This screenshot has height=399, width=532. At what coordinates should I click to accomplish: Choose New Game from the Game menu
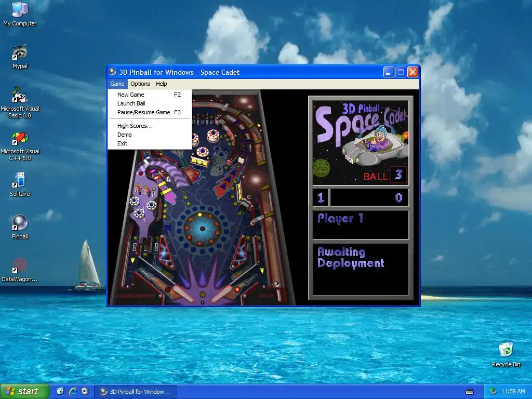150,95
